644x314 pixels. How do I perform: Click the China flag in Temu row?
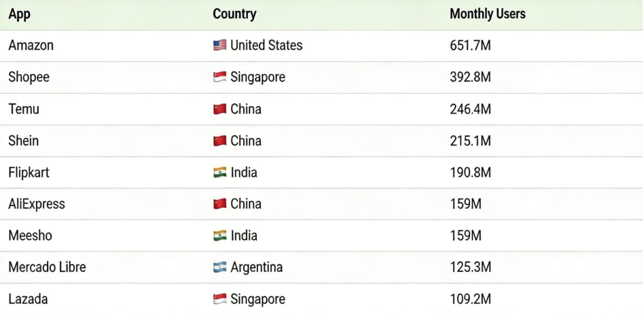point(219,109)
